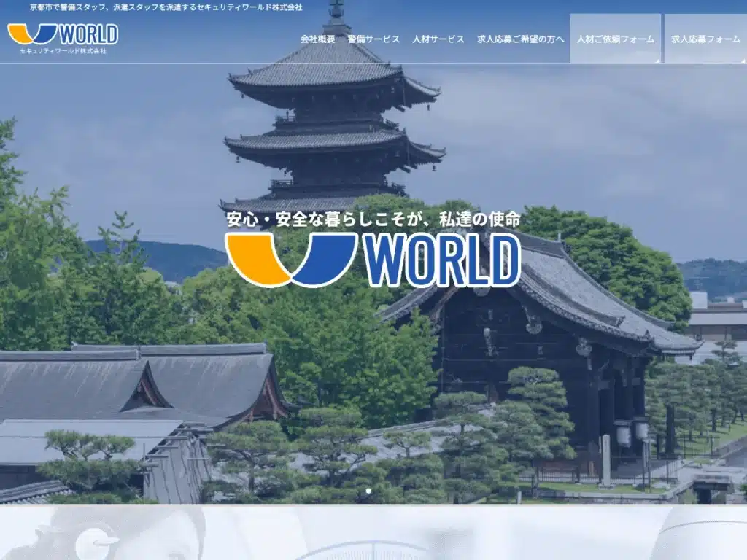Go to the 求人応募フォーム button
Screen dimensions: 747x560
(705, 39)
